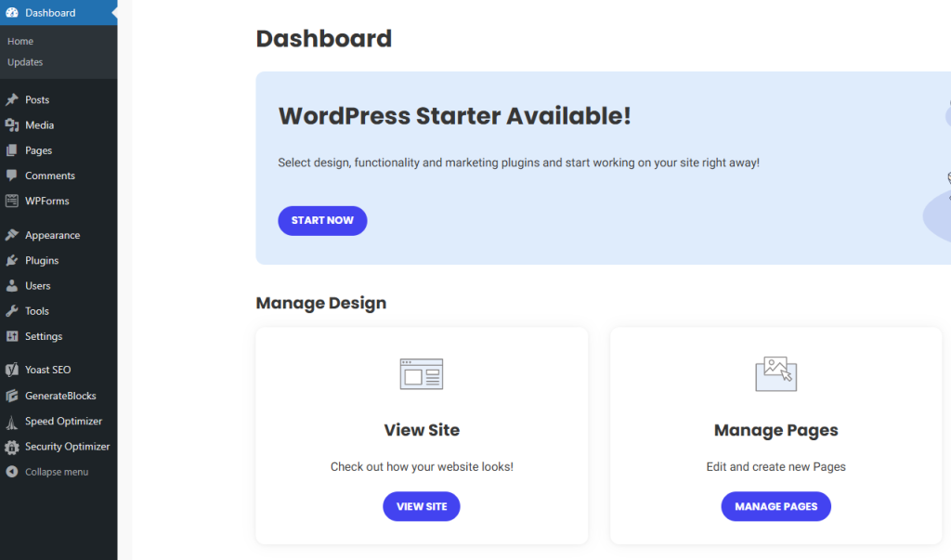Image resolution: width=951 pixels, height=560 pixels.
Task: Open the Updates submenu link
Action: [x=25, y=62]
